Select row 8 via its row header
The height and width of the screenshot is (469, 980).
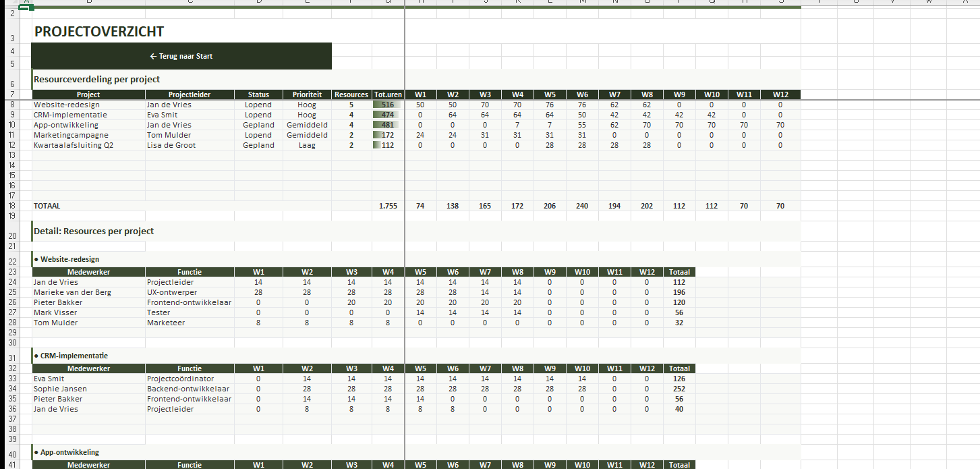(12, 105)
